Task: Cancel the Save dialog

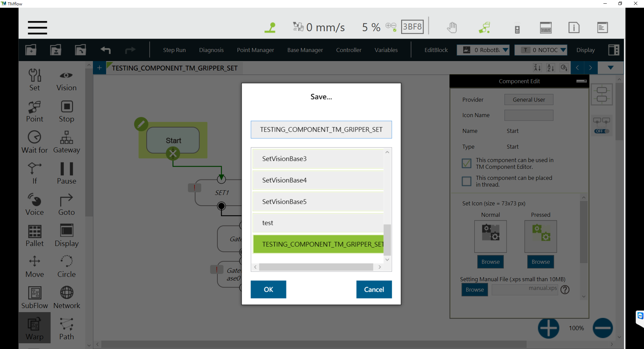Action: coord(374,289)
